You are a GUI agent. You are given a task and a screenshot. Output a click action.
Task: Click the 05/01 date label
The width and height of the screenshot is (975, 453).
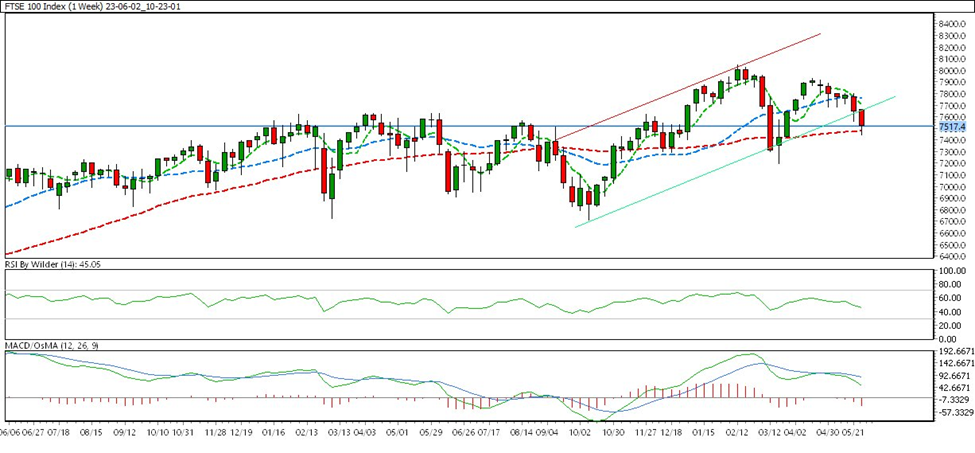pos(398,431)
